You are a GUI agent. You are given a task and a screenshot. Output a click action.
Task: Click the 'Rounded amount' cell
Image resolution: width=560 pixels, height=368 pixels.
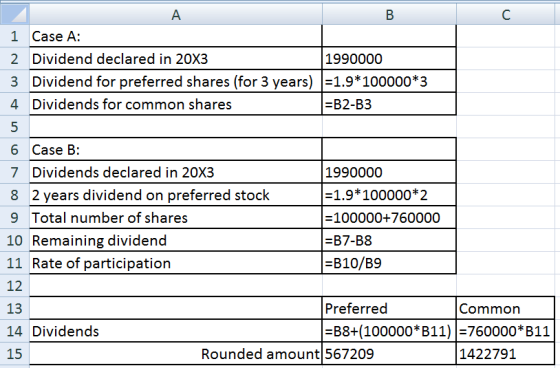tap(176, 354)
